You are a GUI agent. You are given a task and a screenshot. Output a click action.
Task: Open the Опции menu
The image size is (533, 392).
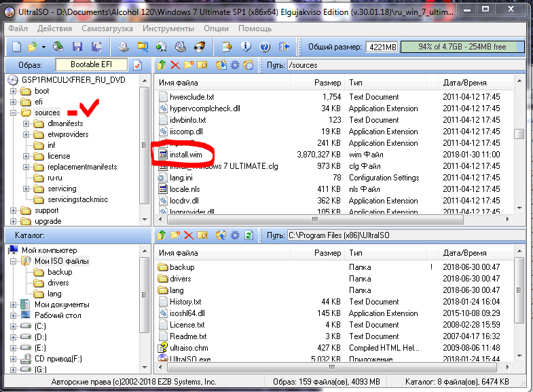[216, 28]
